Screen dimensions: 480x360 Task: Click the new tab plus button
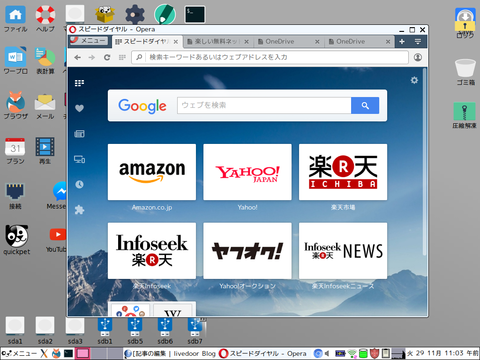pos(402,41)
